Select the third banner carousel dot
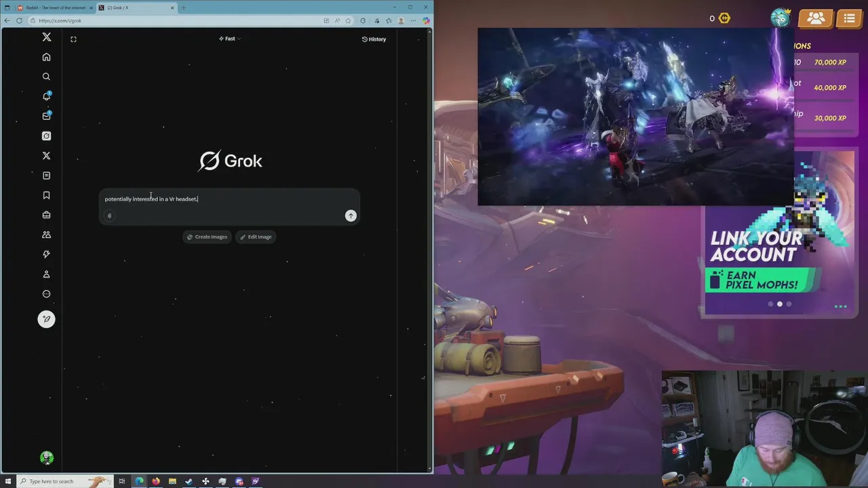 coord(789,304)
